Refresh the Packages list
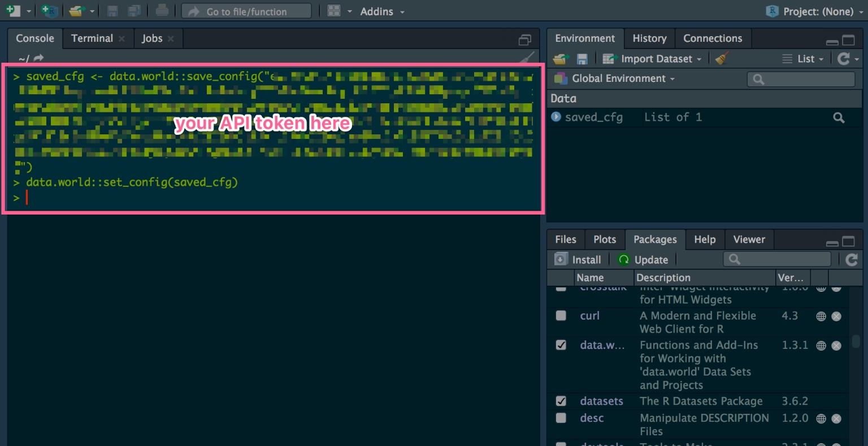 (852, 260)
